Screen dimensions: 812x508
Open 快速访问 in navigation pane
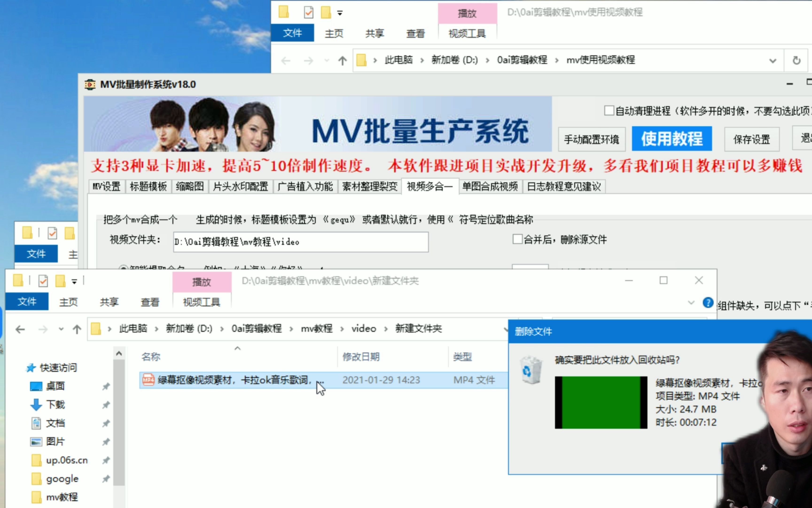pyautogui.click(x=58, y=368)
